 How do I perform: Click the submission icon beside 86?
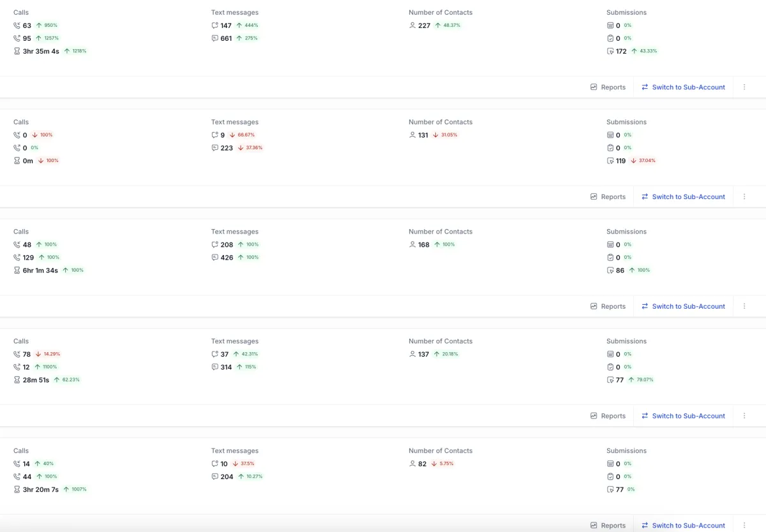[610, 270]
